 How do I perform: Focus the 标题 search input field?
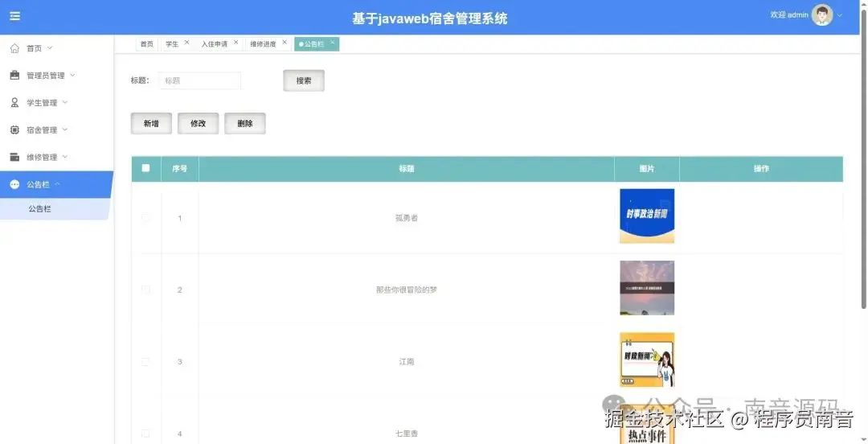[x=199, y=80]
